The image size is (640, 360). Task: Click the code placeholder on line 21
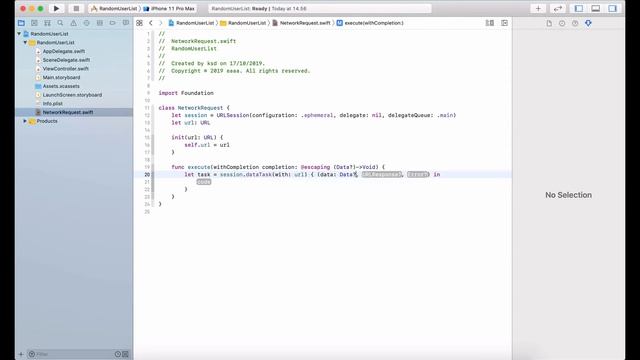(x=204, y=182)
